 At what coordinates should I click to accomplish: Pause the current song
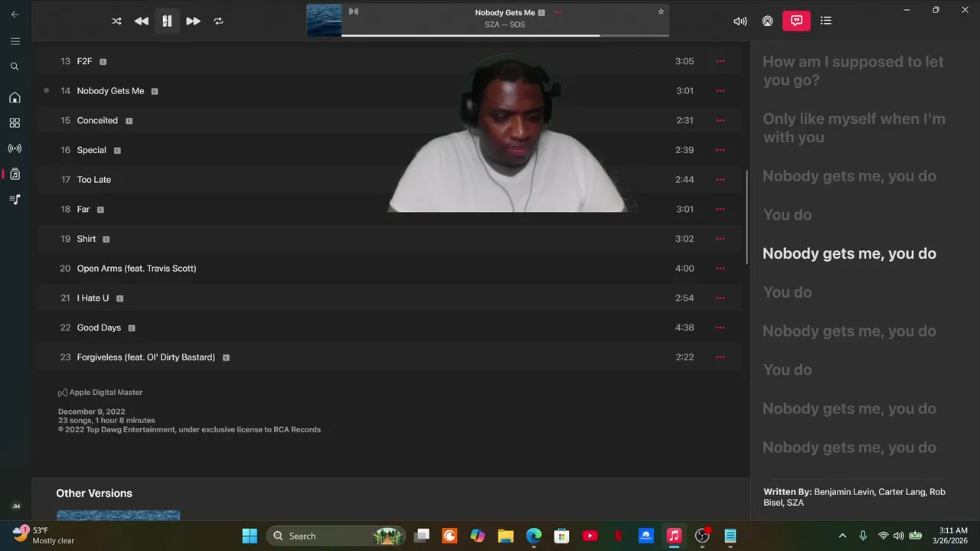[167, 21]
